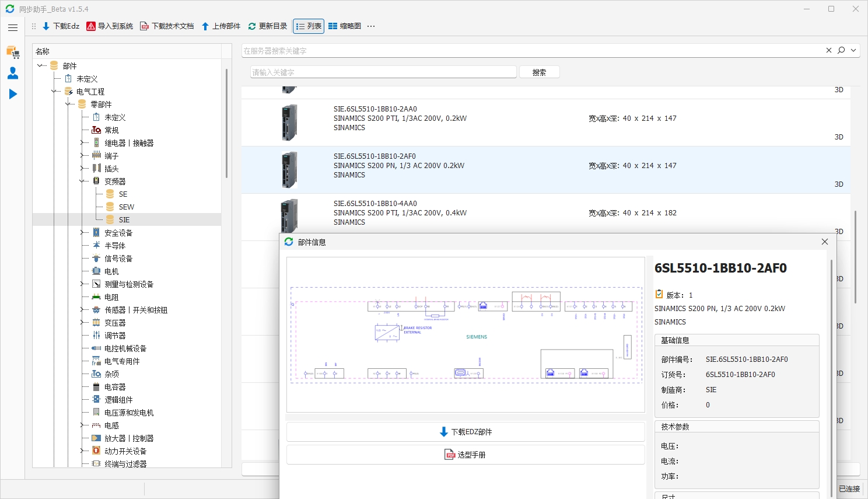Screen dimensions: 868x499
Task: Select 半导体 tree item
Action: point(115,245)
